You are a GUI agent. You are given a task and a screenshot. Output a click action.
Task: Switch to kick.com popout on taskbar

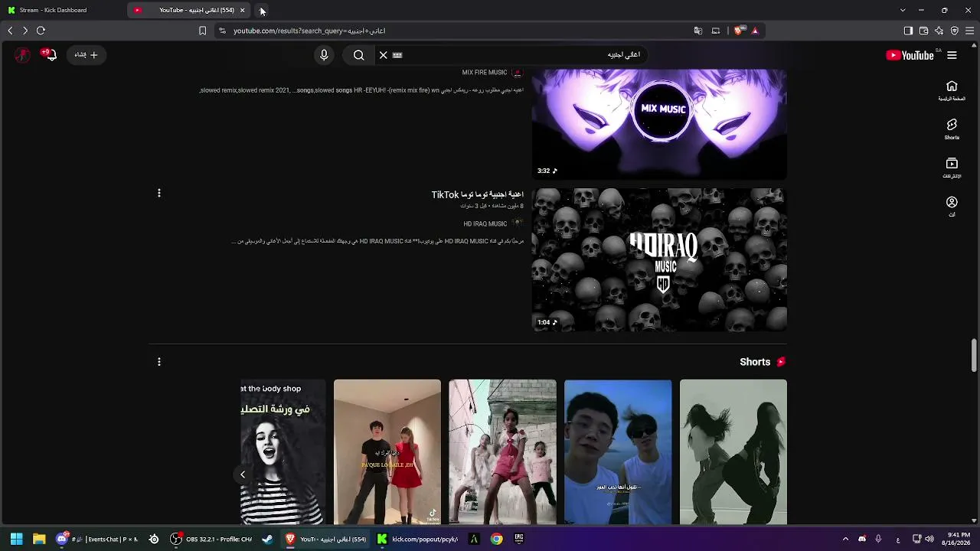[418, 539]
